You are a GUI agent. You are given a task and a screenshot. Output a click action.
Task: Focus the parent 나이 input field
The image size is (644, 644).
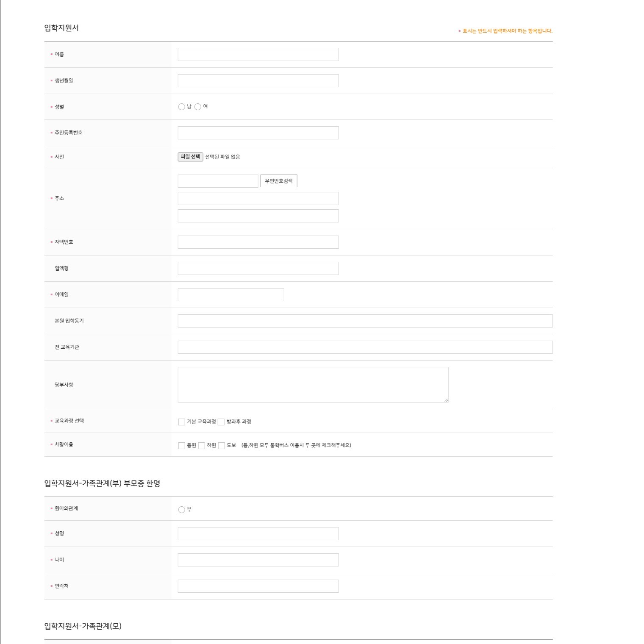258,560
